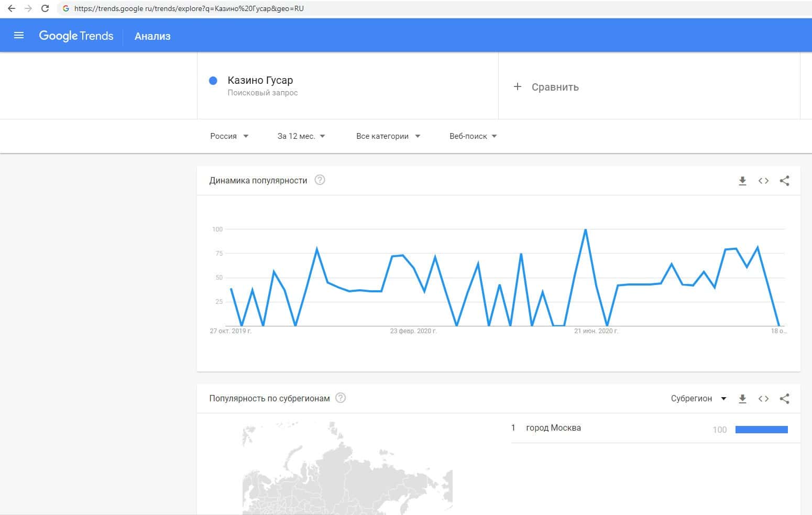Show help for Популярность по субрегионам
This screenshot has height=515, width=812.
click(341, 398)
